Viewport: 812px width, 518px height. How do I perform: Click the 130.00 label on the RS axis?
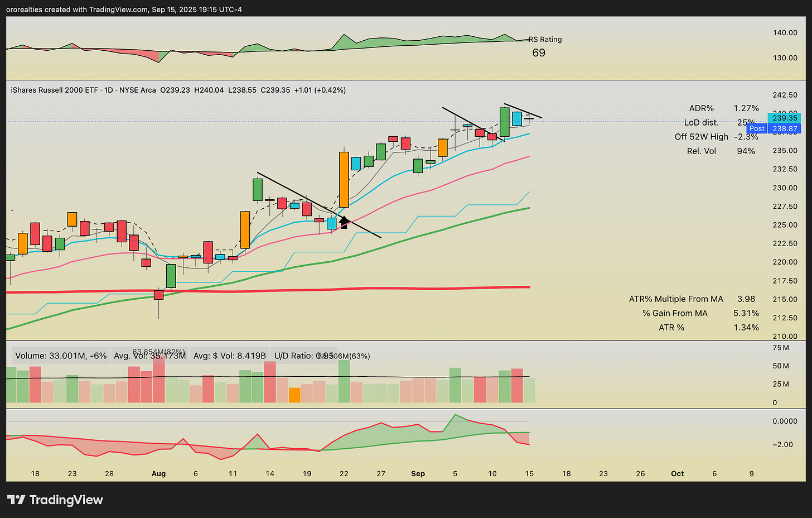pyautogui.click(x=785, y=58)
